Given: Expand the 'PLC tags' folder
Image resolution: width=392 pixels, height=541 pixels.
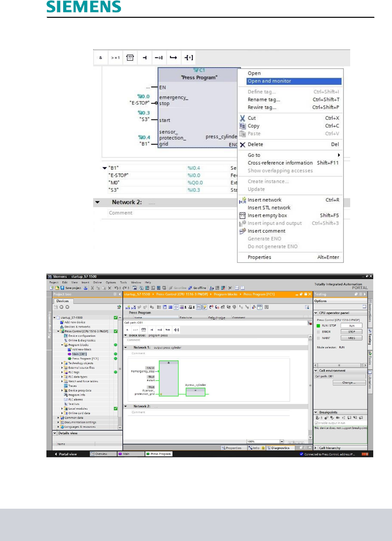Looking at the screenshot, I should click(62, 372).
